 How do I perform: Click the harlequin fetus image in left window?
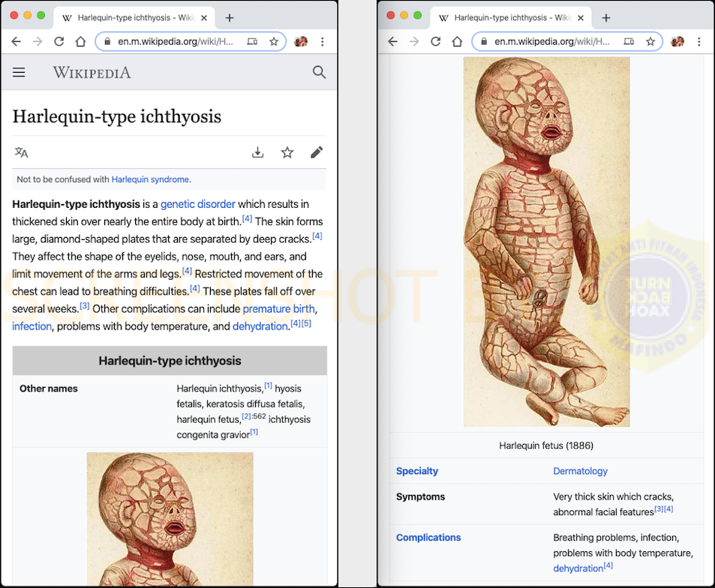tap(170, 519)
